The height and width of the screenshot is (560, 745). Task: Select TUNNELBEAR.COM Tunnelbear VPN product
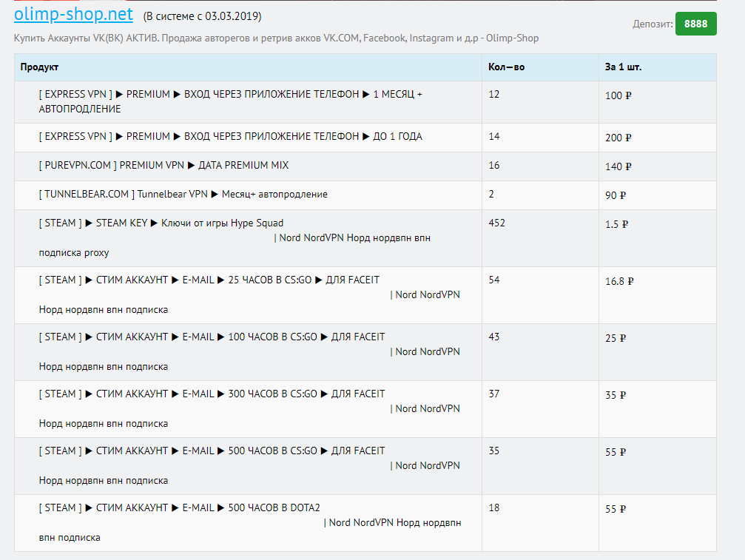pos(183,195)
